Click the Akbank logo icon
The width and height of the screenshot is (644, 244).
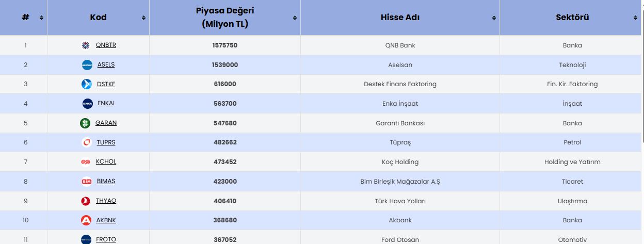[86, 220]
